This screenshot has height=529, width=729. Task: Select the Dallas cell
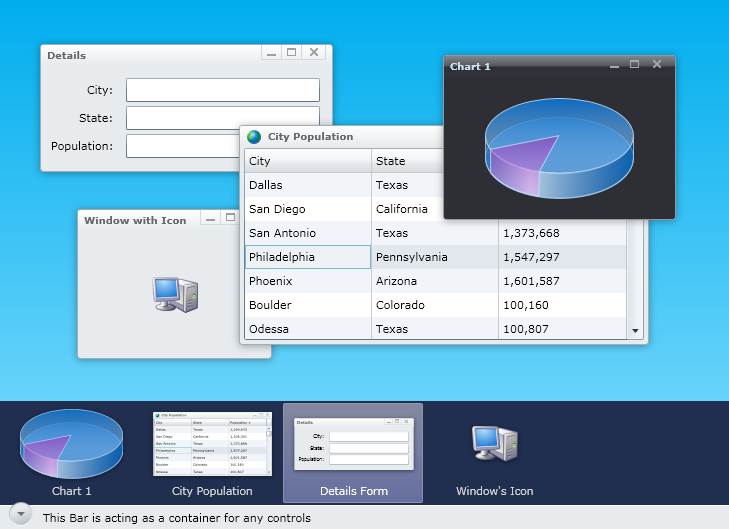coord(308,185)
